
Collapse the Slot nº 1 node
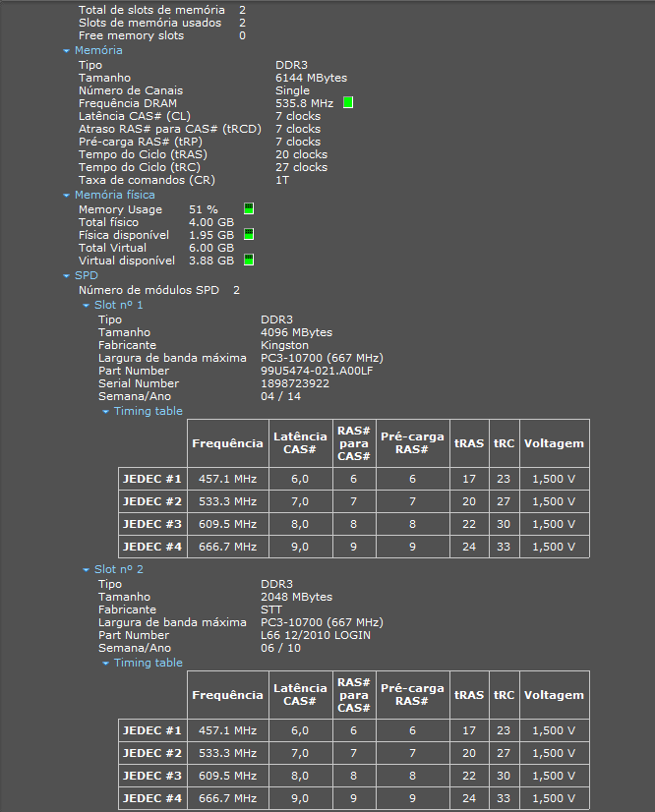click(x=86, y=306)
